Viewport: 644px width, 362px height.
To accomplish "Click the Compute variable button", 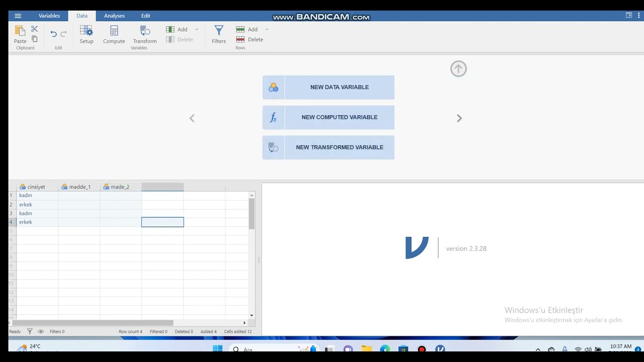I will pos(114,35).
